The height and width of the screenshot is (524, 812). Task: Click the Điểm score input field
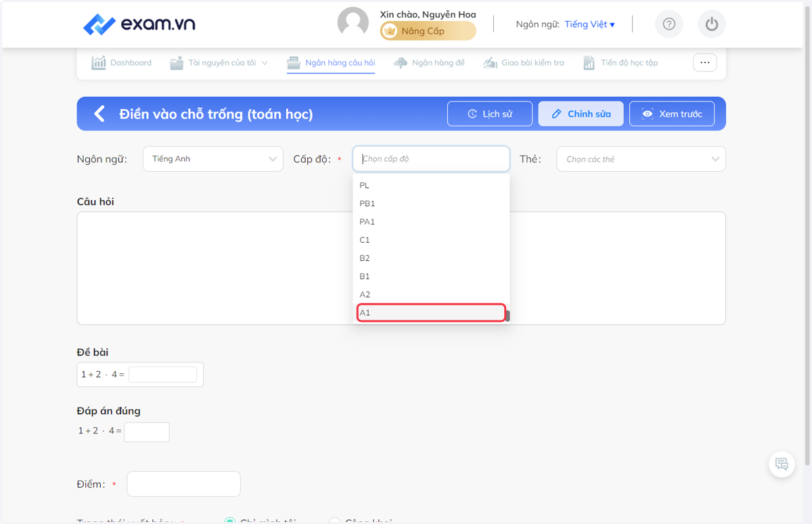183,484
